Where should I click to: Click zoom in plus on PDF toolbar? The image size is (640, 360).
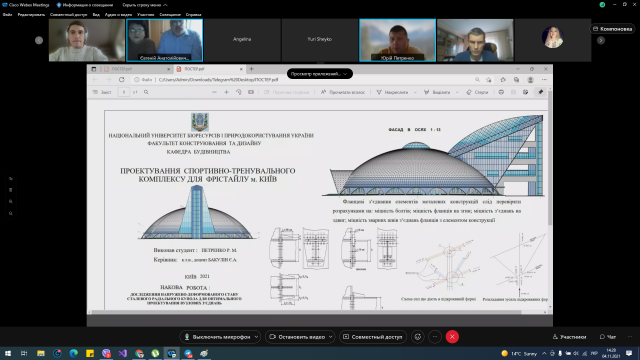click(x=227, y=92)
